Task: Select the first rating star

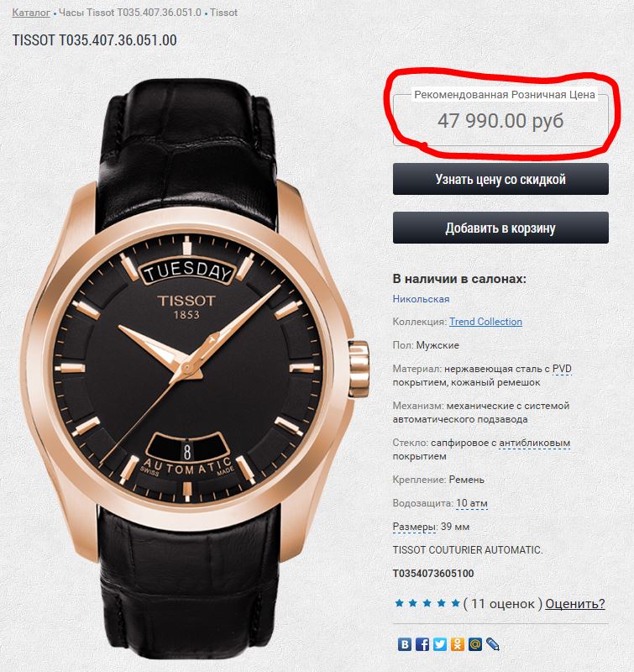Action: pos(399,603)
